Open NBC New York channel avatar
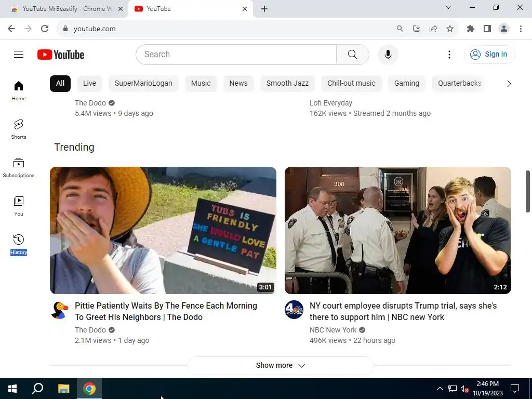This screenshot has width=532, height=399. click(294, 310)
